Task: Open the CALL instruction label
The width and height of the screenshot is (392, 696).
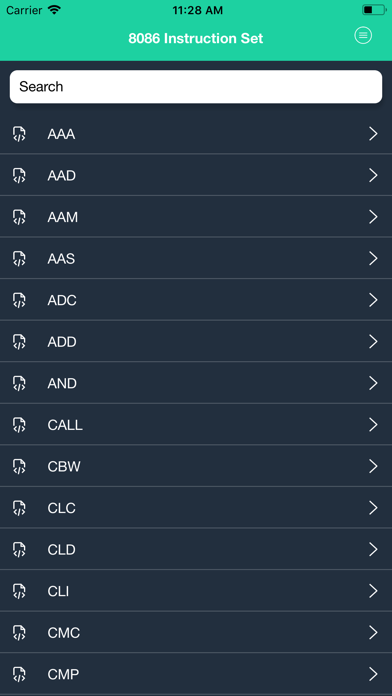Action: 65,425
